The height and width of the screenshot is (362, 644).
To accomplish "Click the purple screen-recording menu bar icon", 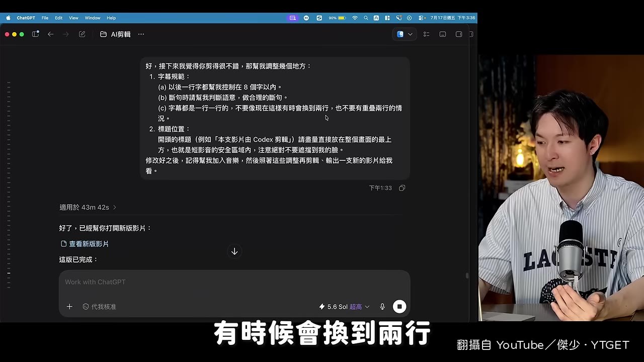I will point(293,18).
